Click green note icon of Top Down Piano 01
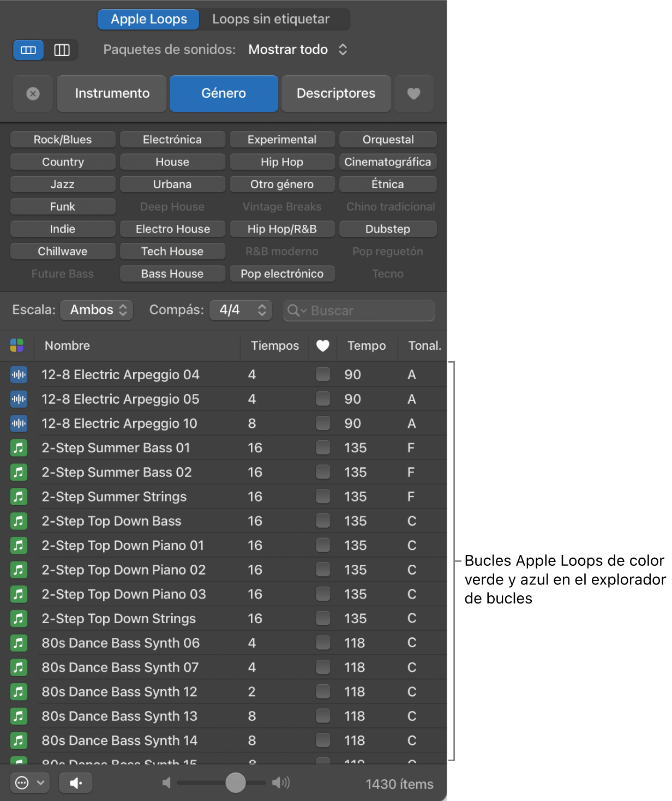Viewport: 672px width, 801px height. click(x=19, y=545)
